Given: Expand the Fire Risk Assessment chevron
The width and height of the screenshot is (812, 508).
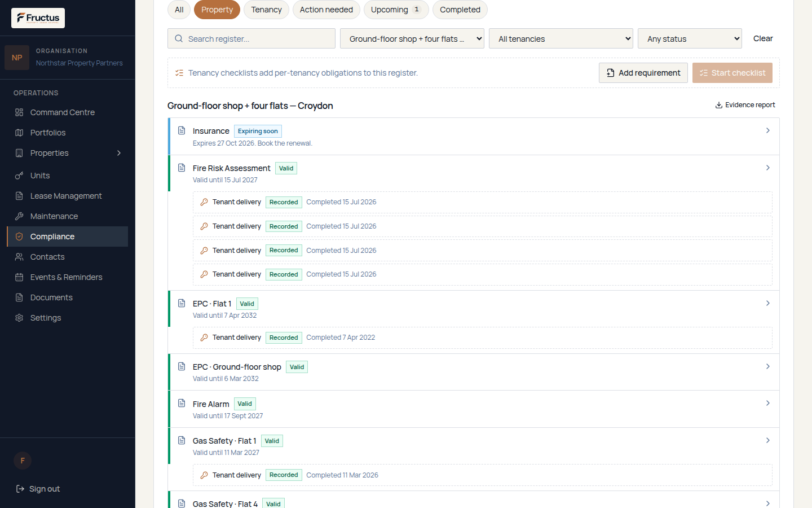Looking at the screenshot, I should tap(768, 168).
